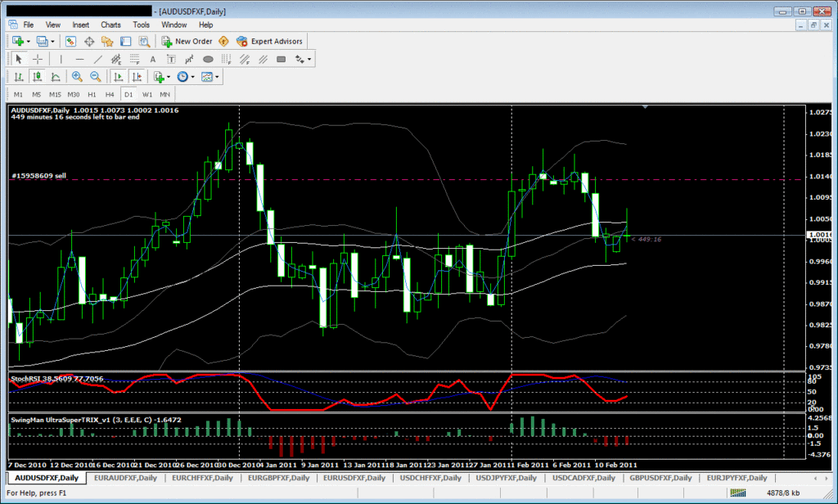Switch to the USDJPYFXF,Daily chart tab
This screenshot has height=504, width=838.
point(506,478)
